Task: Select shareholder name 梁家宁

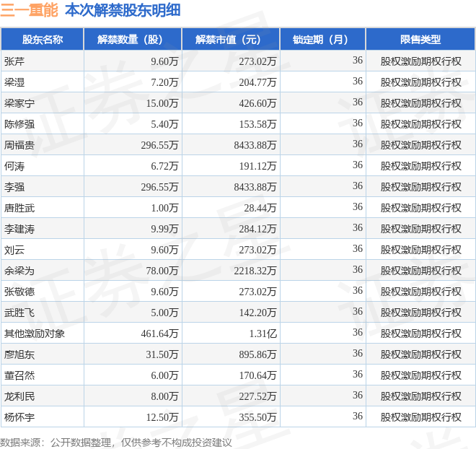Action: click(x=19, y=103)
